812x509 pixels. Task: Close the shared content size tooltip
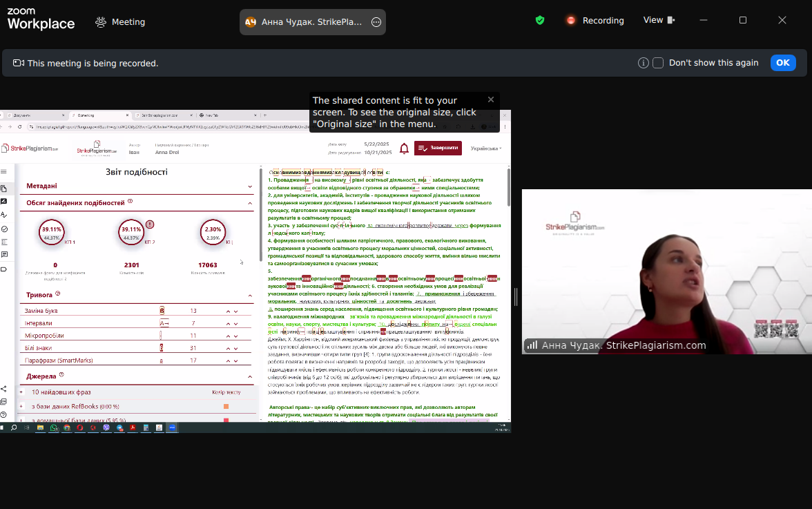[x=491, y=99]
